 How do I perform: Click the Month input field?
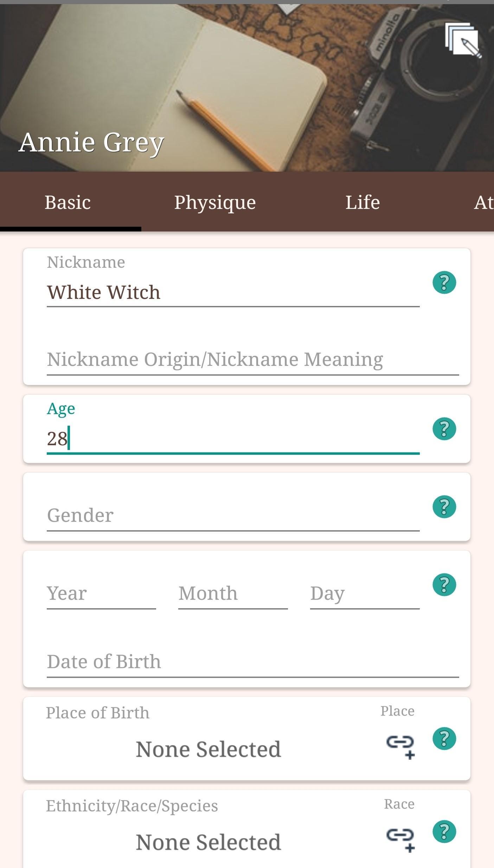(x=233, y=594)
